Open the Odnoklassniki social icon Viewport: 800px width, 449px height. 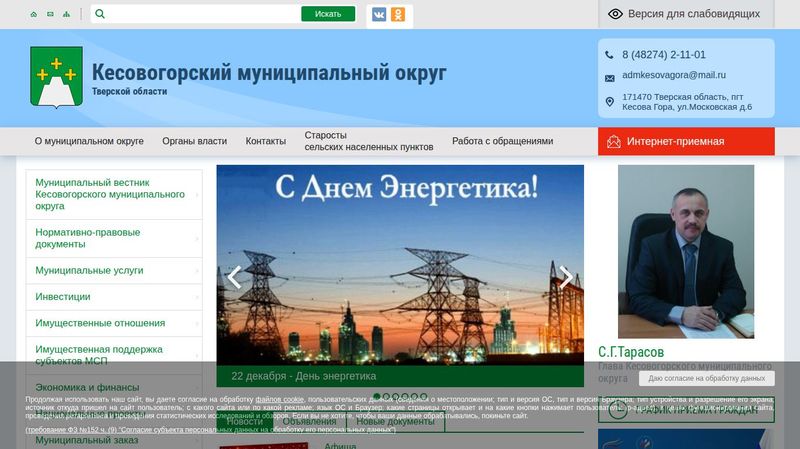[x=398, y=14]
